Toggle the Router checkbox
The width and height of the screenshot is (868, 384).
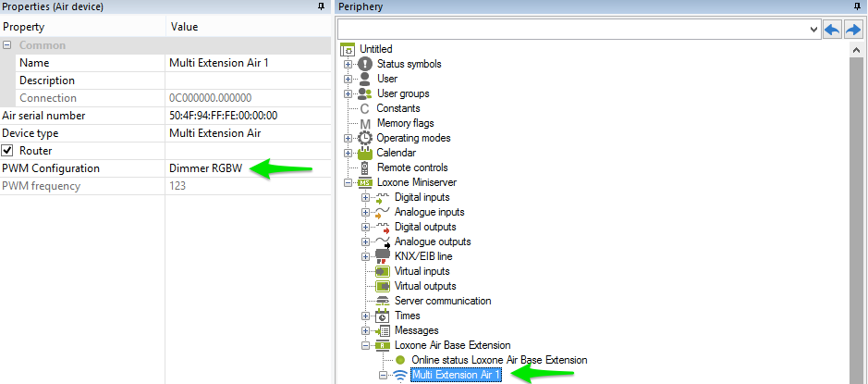(x=7, y=151)
